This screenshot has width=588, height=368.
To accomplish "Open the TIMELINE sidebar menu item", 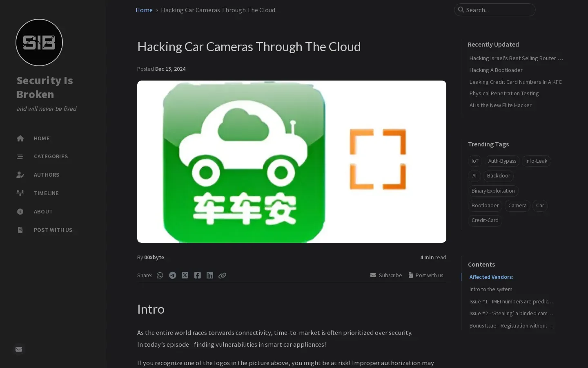I will pyautogui.click(x=53, y=193).
